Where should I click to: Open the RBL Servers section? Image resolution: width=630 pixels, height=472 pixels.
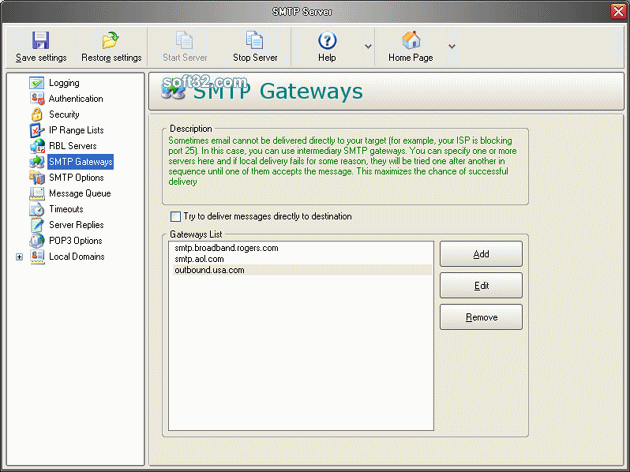click(x=73, y=146)
